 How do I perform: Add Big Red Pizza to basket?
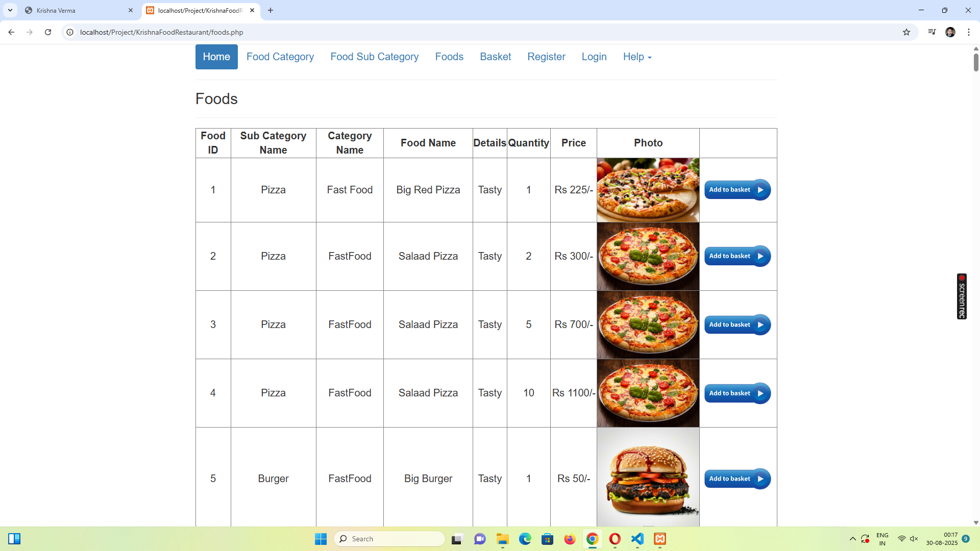[x=738, y=190]
